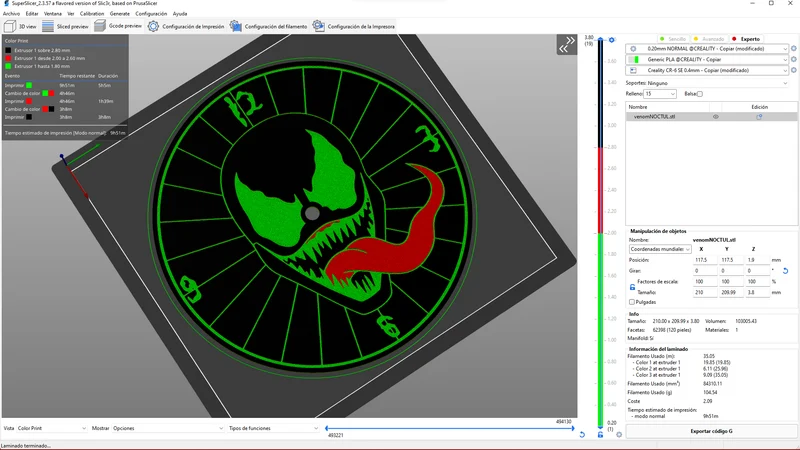Image resolution: width=800 pixels, height=450 pixels.
Task: Click the gear icon atop the layer slider
Action: (x=612, y=40)
